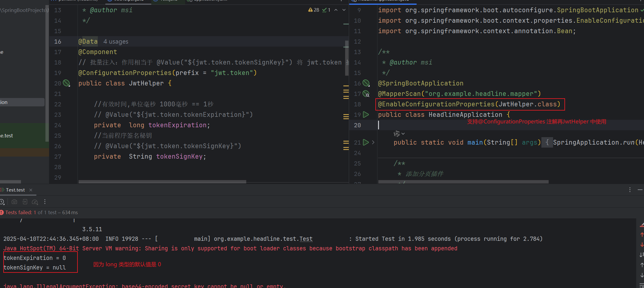The height and width of the screenshot is (288, 644).
Task: Jump to previous failed test red arrow
Action: pos(642,235)
